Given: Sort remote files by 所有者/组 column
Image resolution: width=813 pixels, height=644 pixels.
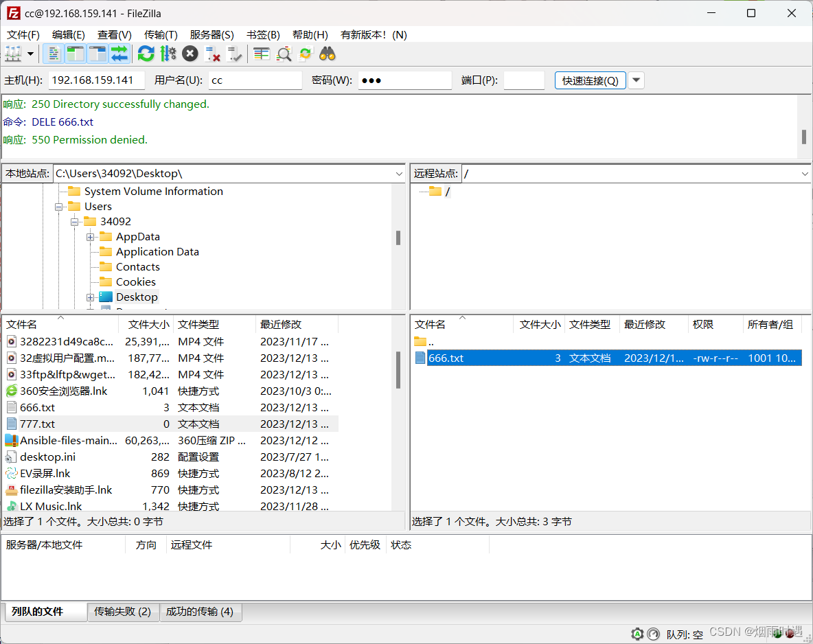Looking at the screenshot, I should 772,325.
